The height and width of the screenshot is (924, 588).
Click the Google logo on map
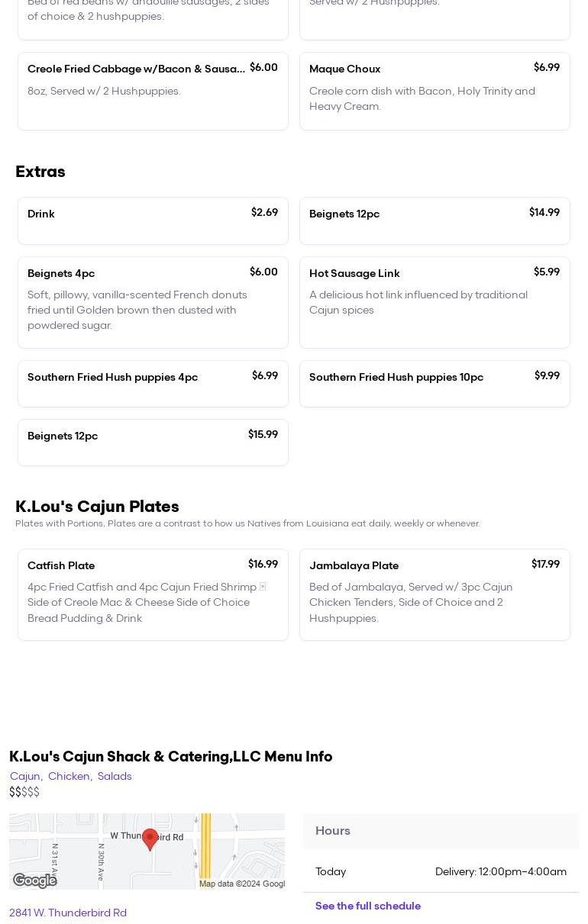tap(35, 881)
